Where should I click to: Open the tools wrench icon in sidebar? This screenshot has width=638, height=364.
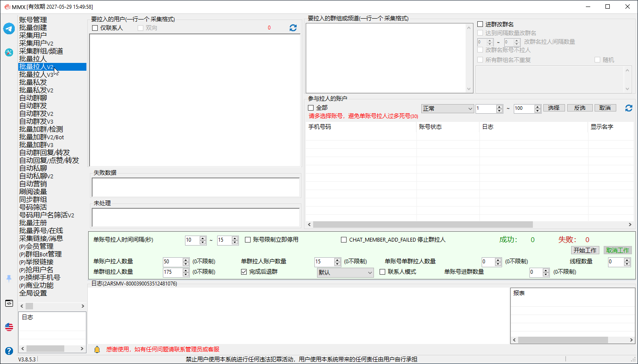(x=9, y=52)
